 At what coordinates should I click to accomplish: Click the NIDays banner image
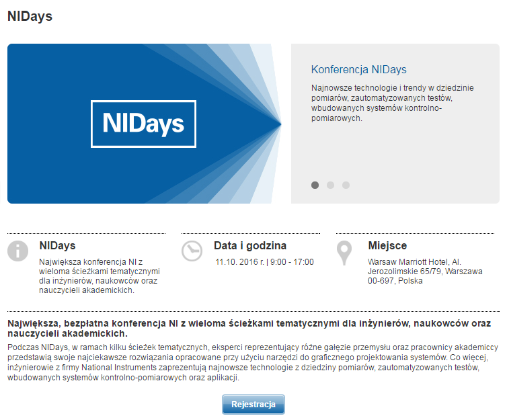(145, 124)
